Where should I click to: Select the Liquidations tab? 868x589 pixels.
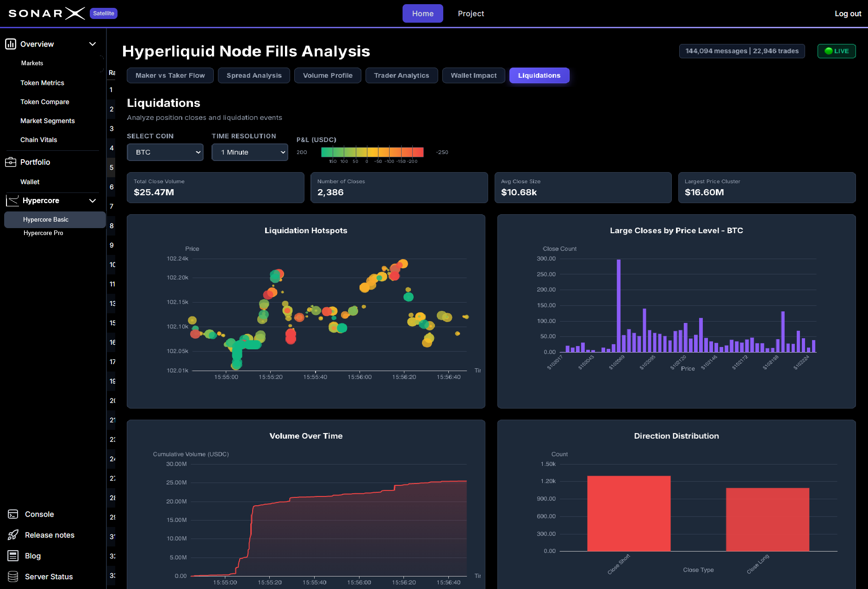click(539, 75)
